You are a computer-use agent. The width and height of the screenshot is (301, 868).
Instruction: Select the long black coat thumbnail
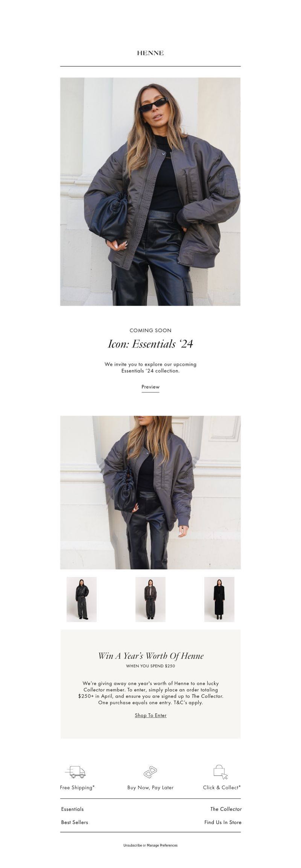pos(219,599)
